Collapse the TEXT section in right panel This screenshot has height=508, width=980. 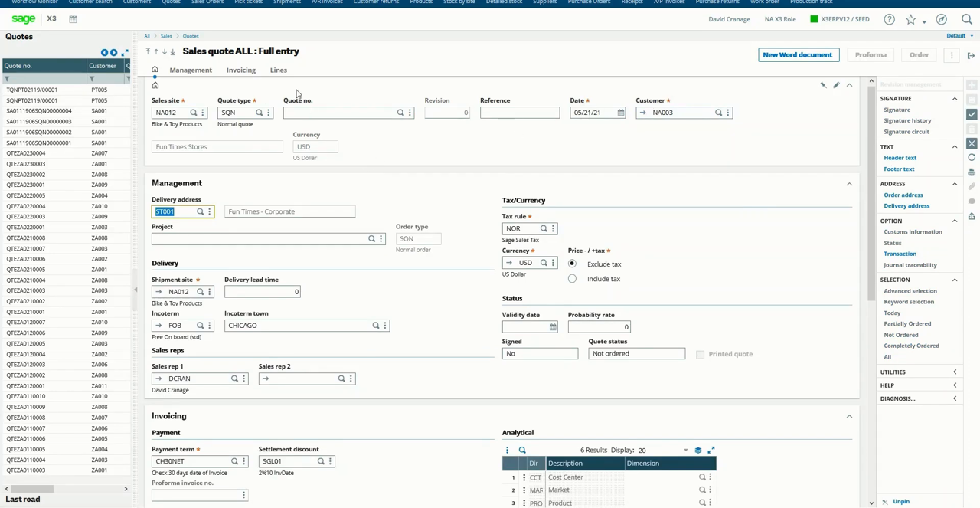[x=955, y=147]
